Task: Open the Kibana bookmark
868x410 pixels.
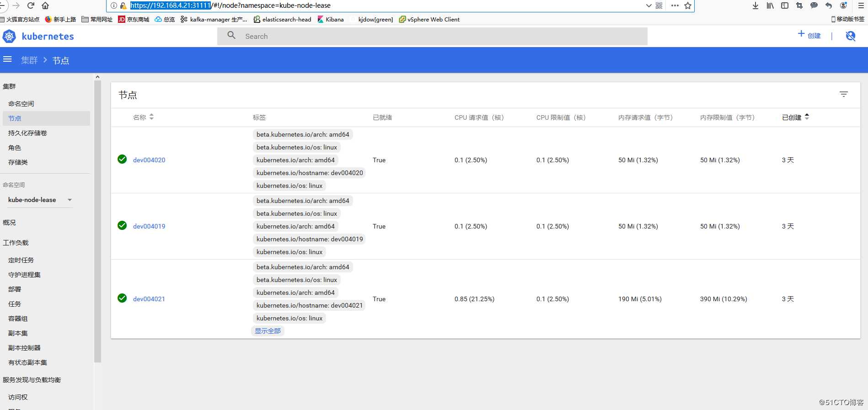Action: point(331,19)
